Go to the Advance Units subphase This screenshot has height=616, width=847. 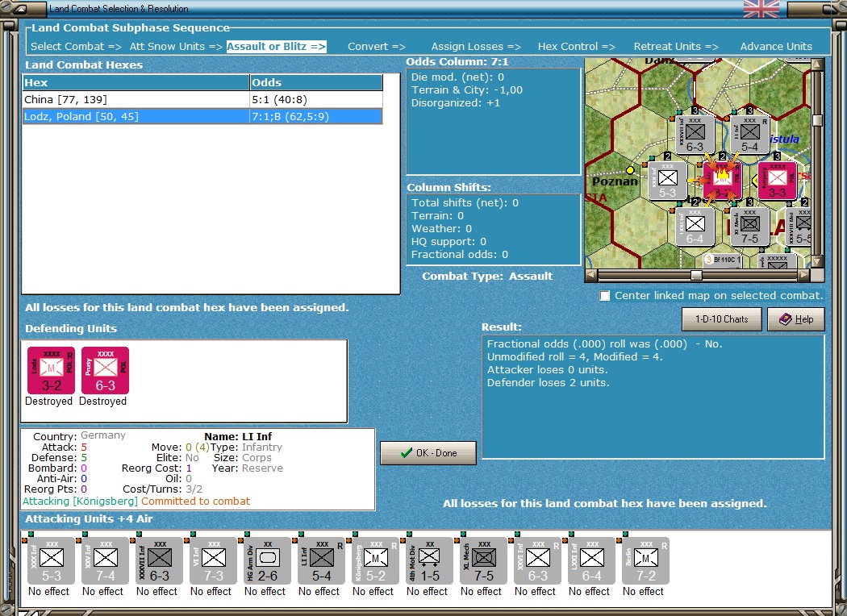[x=776, y=47]
